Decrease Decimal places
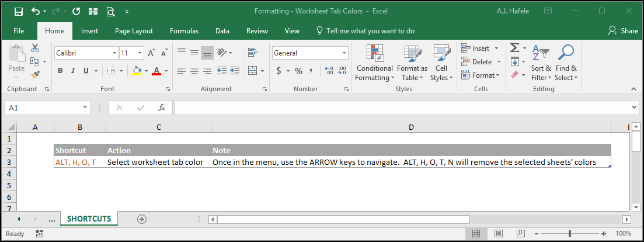 tap(342, 71)
